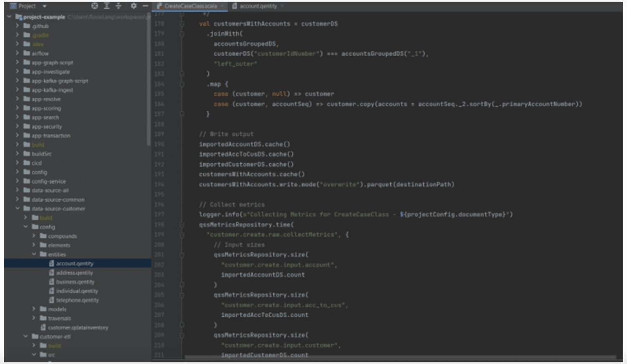The width and height of the screenshot is (627, 364).
Task: Expand the data-source-common folder chevron
Action: point(18,200)
